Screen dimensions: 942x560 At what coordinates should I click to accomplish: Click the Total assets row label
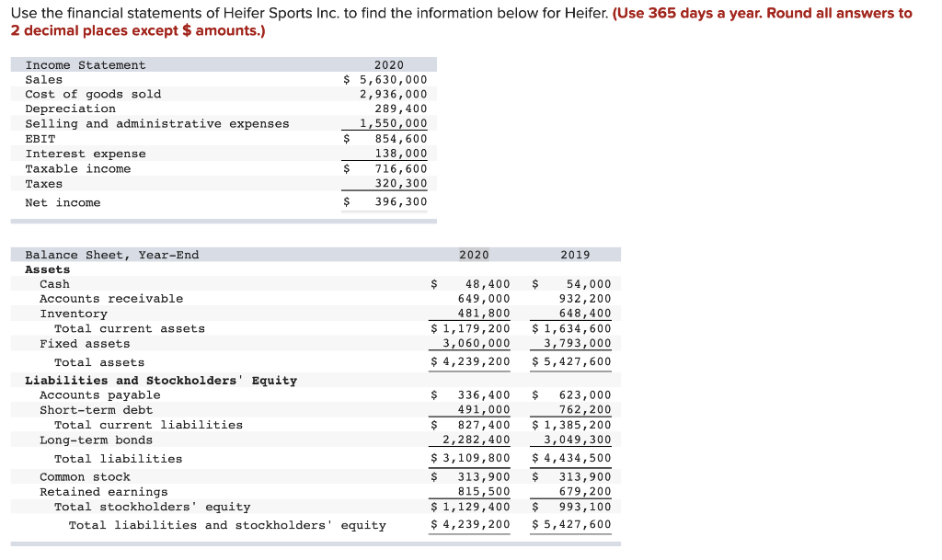pos(99,362)
